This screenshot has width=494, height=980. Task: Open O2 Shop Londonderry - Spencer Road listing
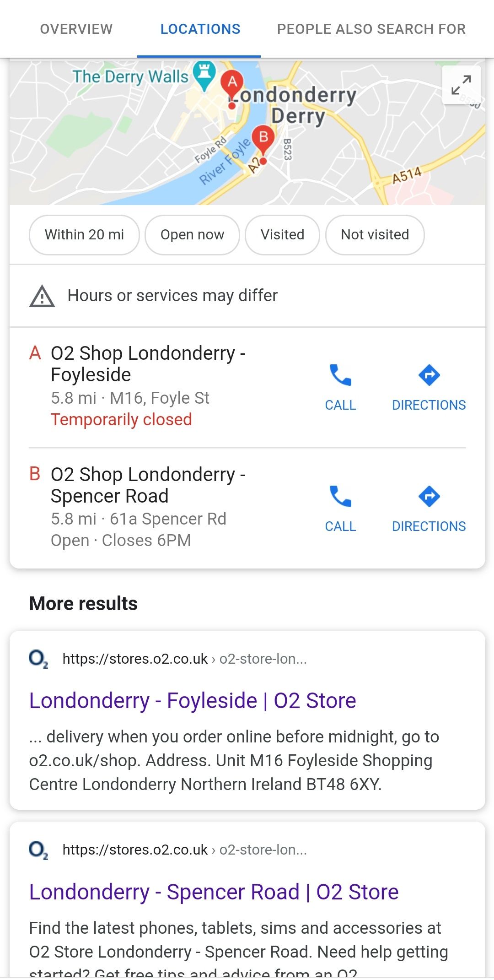[x=148, y=485]
